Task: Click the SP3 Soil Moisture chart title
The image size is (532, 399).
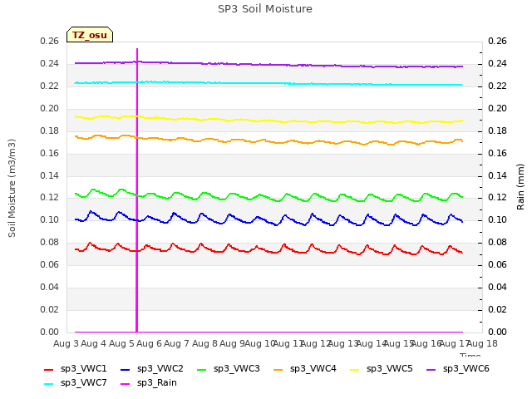Action: point(265,9)
